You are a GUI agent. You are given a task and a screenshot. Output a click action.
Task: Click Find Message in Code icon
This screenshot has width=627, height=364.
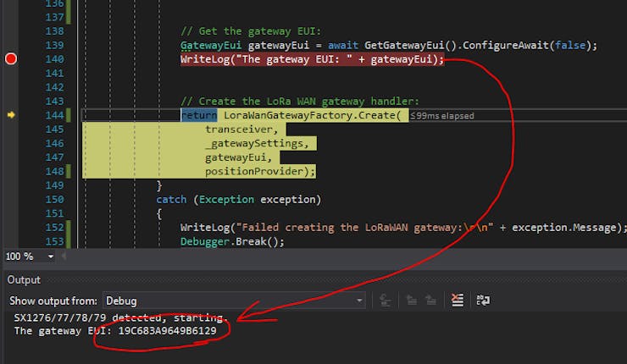385,301
